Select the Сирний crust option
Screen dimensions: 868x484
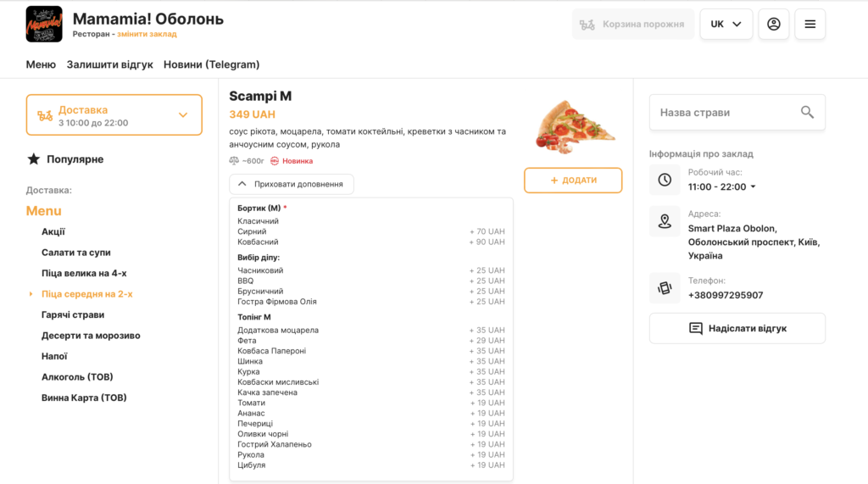[253, 231]
